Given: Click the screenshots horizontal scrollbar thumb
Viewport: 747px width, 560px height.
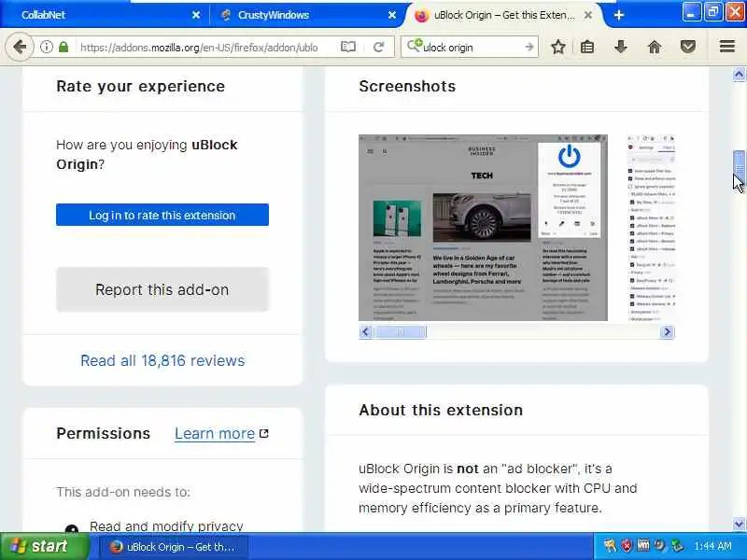Looking at the screenshot, I should pyautogui.click(x=400, y=332).
